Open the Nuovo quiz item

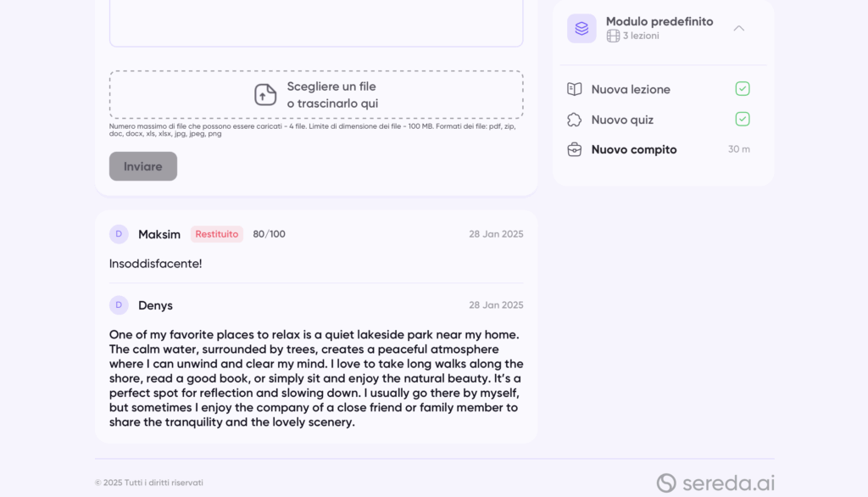click(x=622, y=120)
